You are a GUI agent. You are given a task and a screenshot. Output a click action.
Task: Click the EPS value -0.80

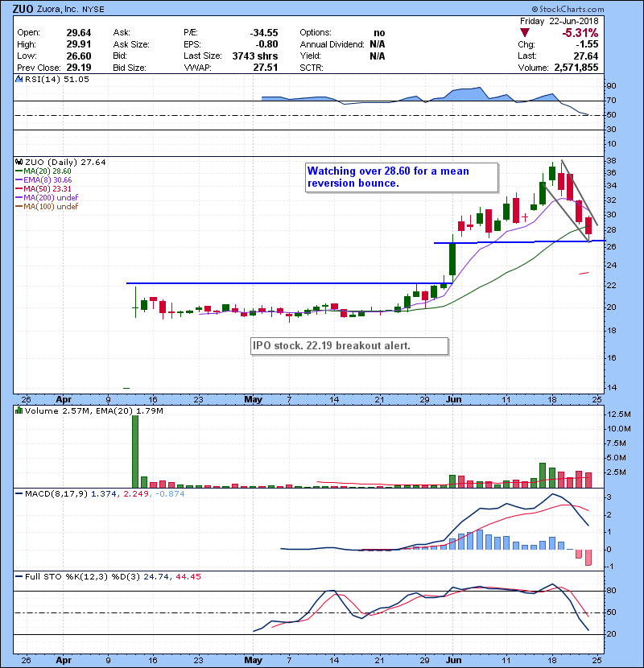click(266, 44)
